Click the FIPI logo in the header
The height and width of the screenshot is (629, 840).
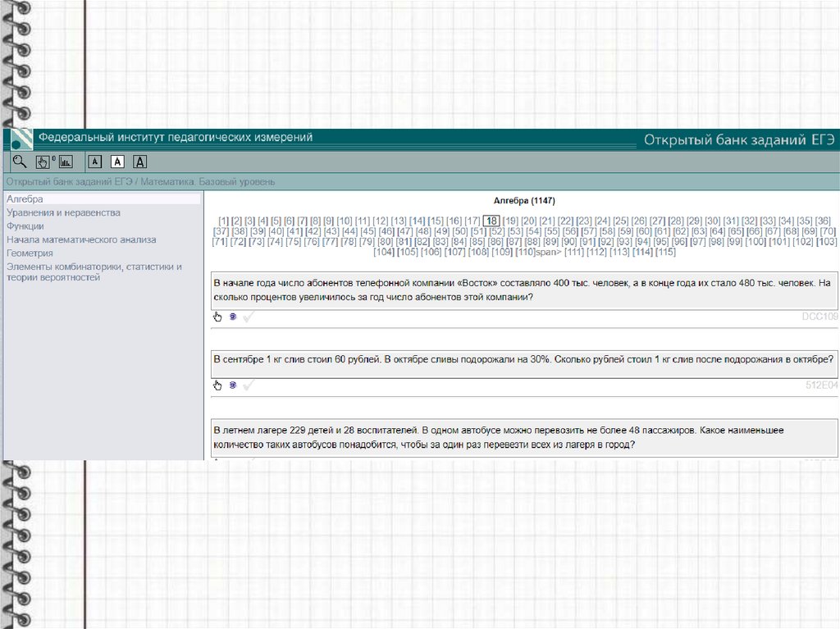pos(21,139)
